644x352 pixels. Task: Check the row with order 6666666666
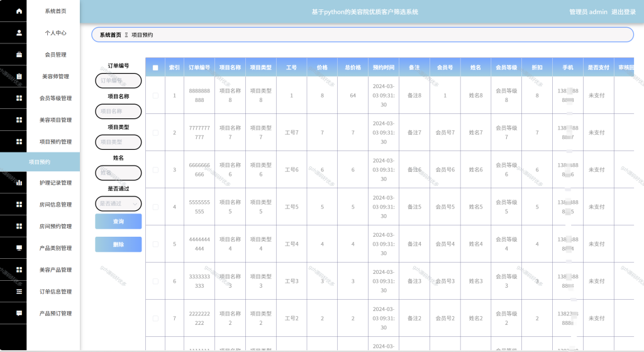(155, 170)
